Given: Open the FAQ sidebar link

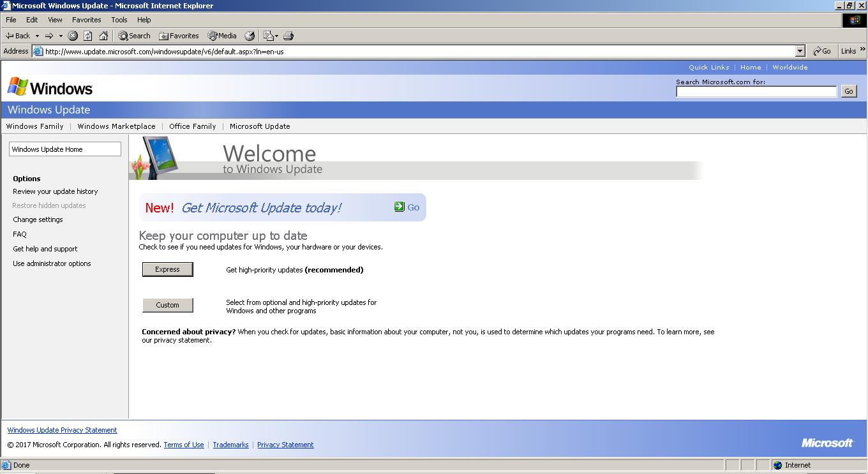Looking at the screenshot, I should tap(20, 234).
